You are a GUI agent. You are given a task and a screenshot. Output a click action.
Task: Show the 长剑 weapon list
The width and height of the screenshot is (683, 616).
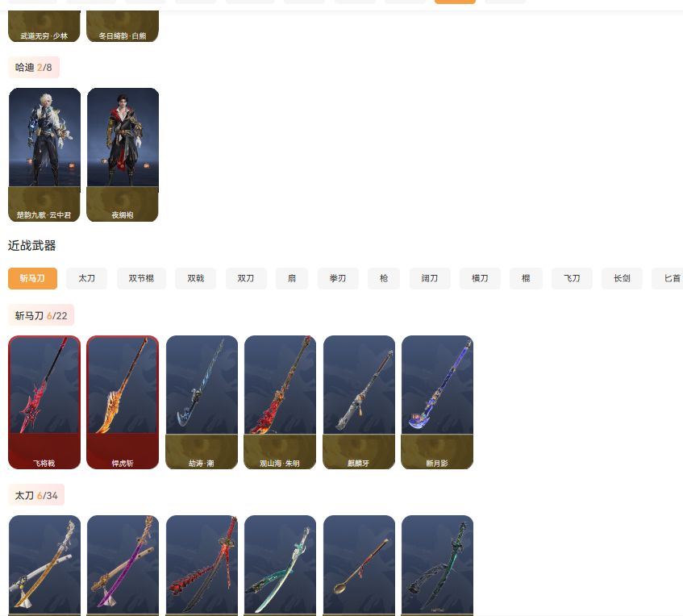point(622,278)
